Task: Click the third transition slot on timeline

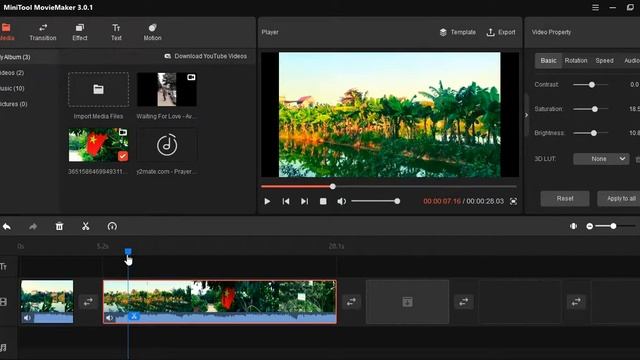Action: pyautogui.click(x=464, y=302)
